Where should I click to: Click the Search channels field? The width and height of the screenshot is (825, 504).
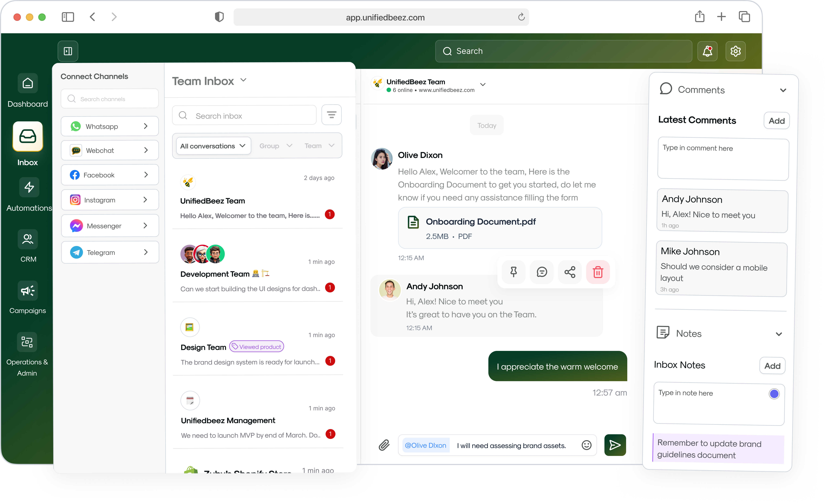tap(109, 99)
